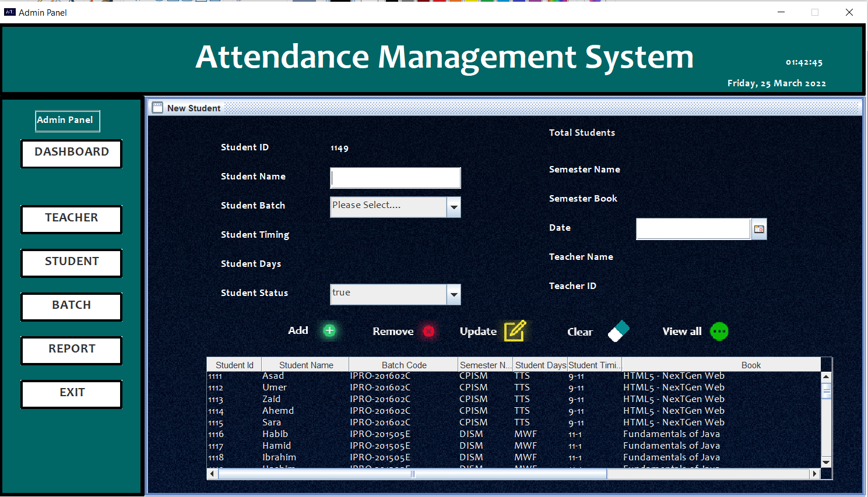
Task: Select the row for student Sara
Action: [514, 422]
